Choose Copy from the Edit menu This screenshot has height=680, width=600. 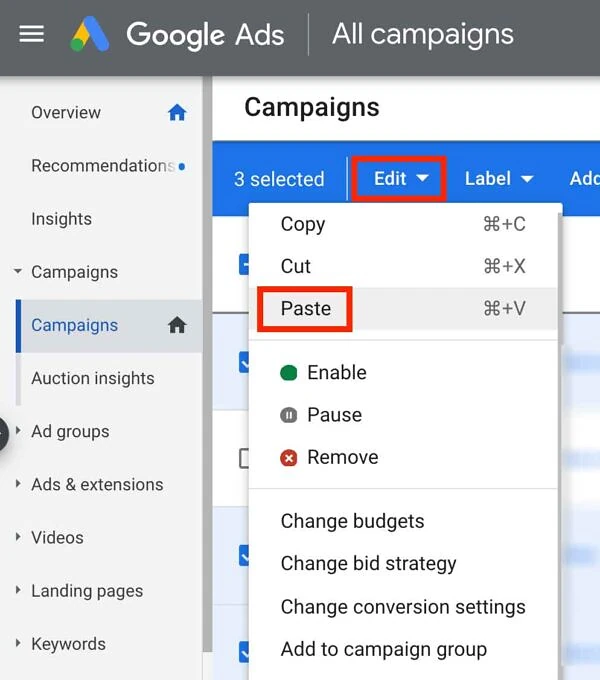(403, 224)
